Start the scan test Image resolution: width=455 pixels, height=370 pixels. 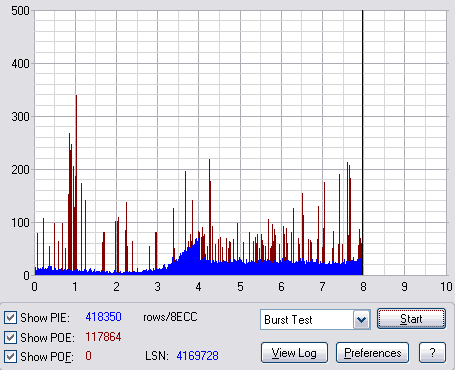click(411, 319)
